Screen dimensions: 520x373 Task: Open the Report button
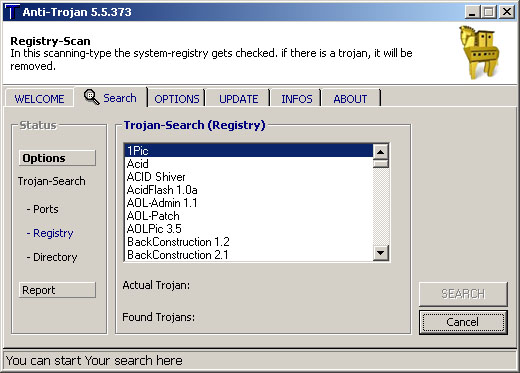tap(57, 290)
